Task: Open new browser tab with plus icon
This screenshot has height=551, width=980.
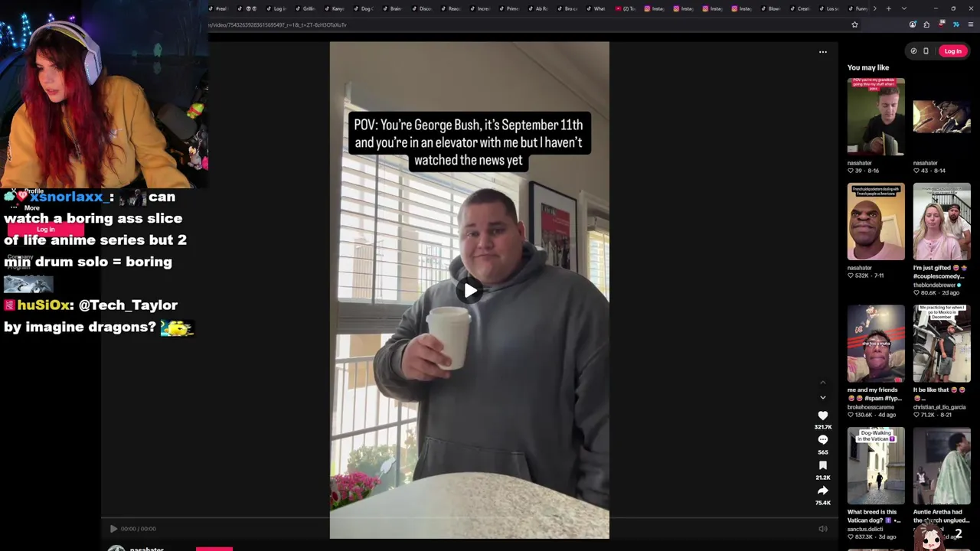Action: click(x=888, y=8)
